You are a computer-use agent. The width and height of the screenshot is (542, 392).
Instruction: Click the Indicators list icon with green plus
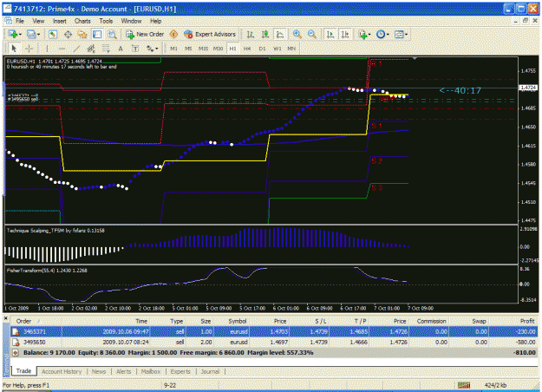(x=362, y=34)
